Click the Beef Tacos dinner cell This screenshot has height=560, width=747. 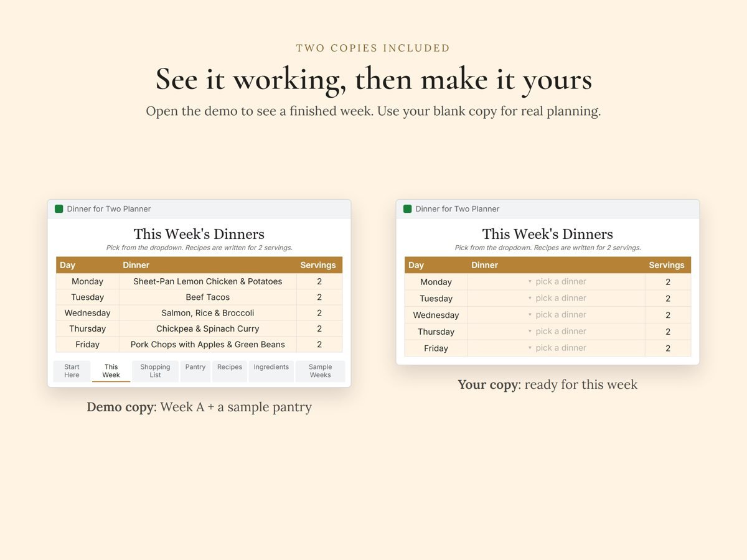(x=208, y=297)
